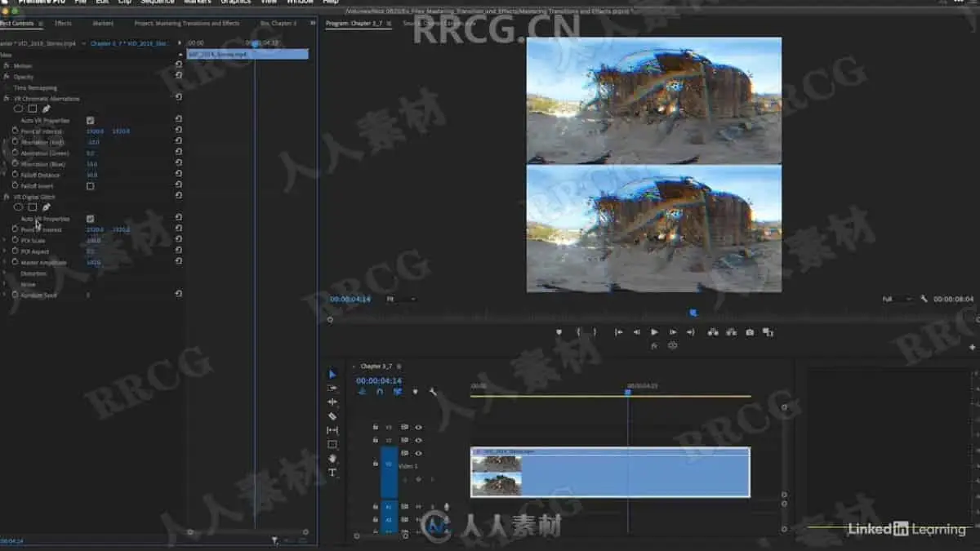Open the button editor plus icon

[x=972, y=347]
